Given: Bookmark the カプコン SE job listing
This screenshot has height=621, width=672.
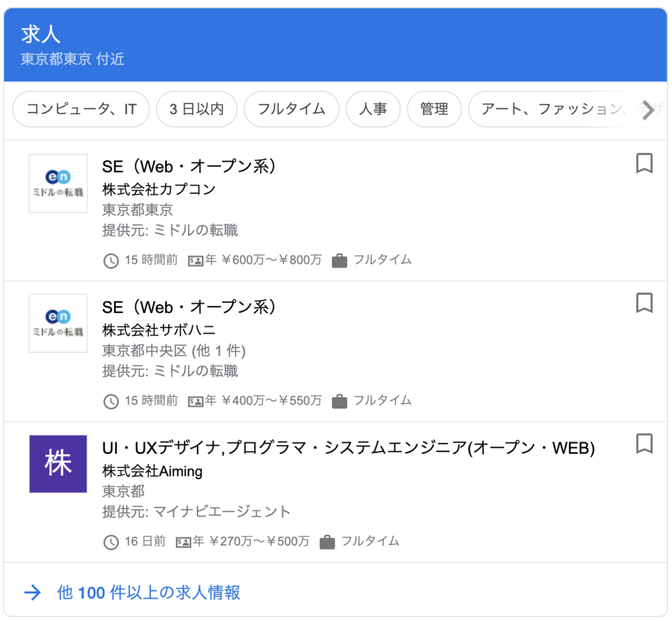Looking at the screenshot, I should tap(644, 164).
